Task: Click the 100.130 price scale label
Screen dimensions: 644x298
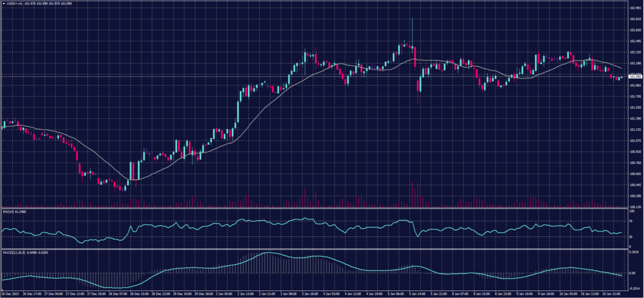Action: 635,207
